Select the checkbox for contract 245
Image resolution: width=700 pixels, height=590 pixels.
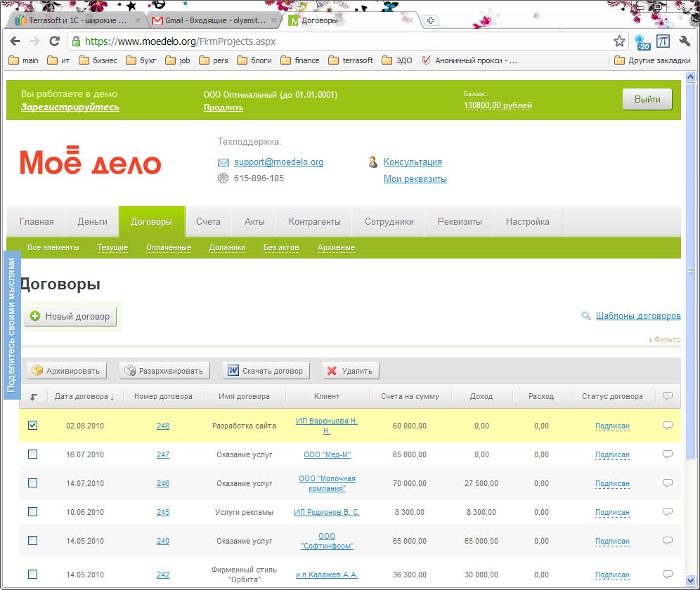pos(33,512)
